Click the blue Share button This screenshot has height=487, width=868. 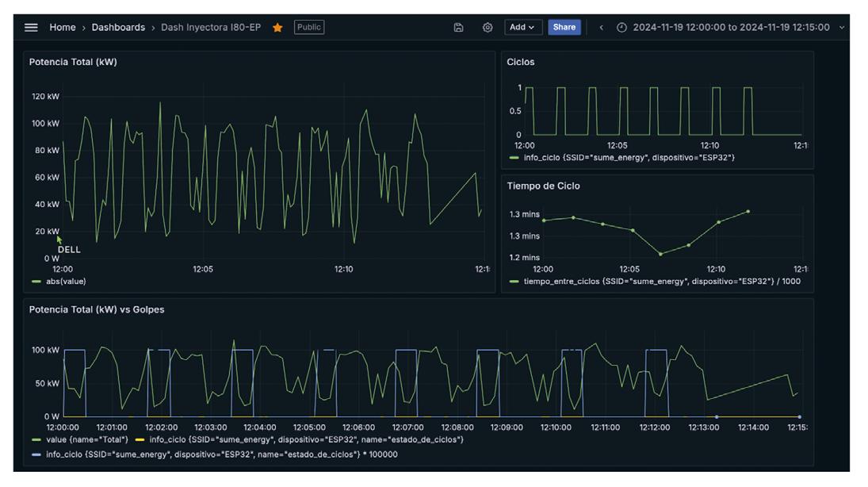point(564,28)
